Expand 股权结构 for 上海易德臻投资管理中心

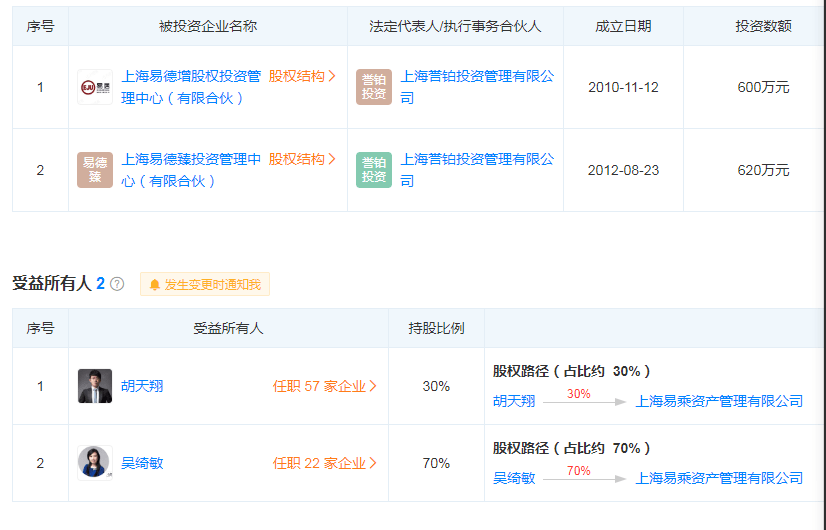[x=302, y=159]
